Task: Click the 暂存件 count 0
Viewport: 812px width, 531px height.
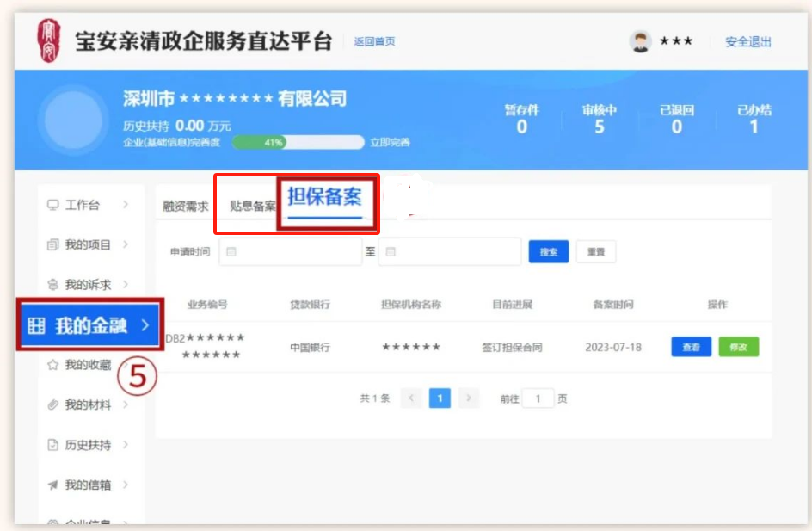Action: pyautogui.click(x=522, y=127)
